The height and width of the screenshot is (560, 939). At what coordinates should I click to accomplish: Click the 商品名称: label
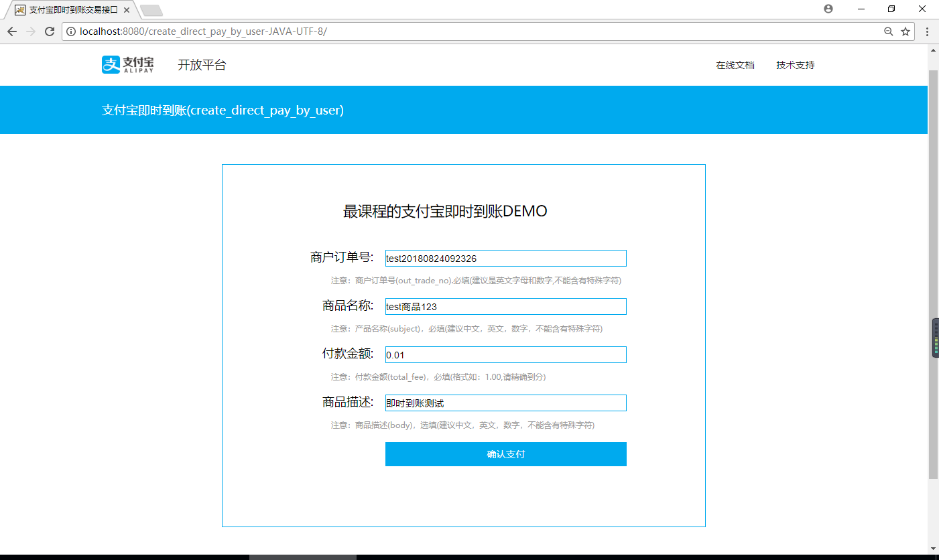(348, 305)
